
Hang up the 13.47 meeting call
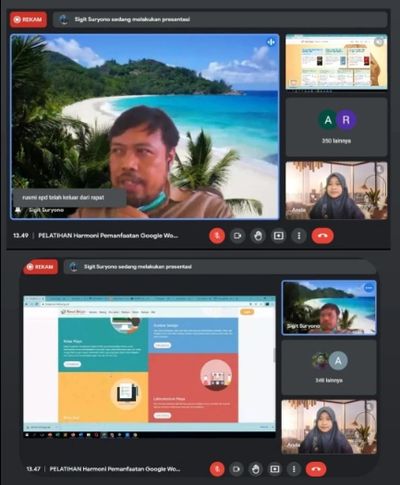pos(316,469)
